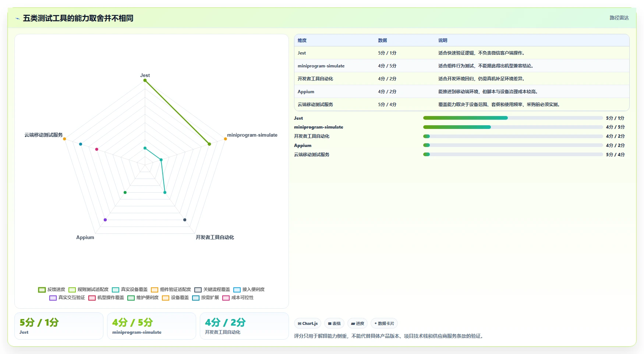Image resolution: width=644 pixels, height=354 pixels.
Task: Click the pink data point on the radar chart
Action: pyautogui.click(x=97, y=149)
